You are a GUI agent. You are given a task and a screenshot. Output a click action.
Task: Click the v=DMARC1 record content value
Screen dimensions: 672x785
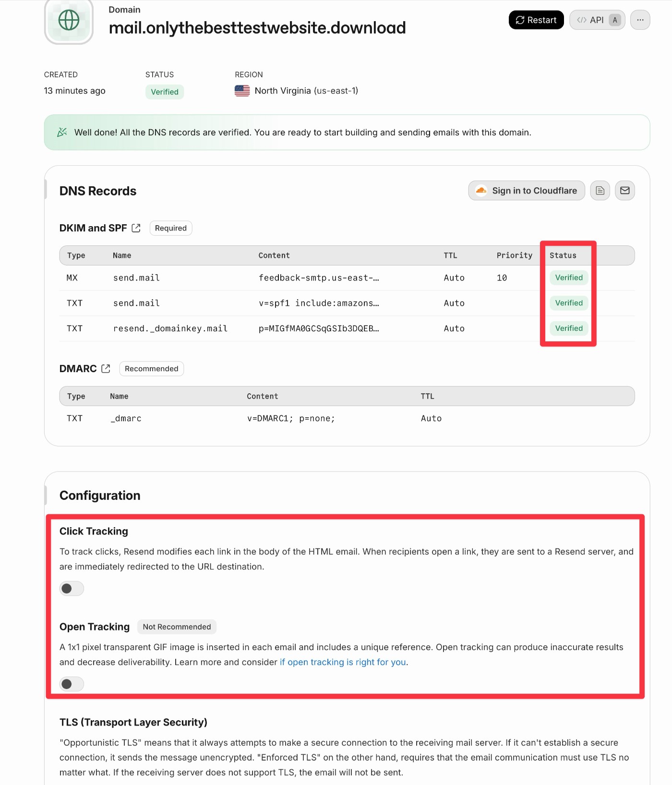point(291,419)
